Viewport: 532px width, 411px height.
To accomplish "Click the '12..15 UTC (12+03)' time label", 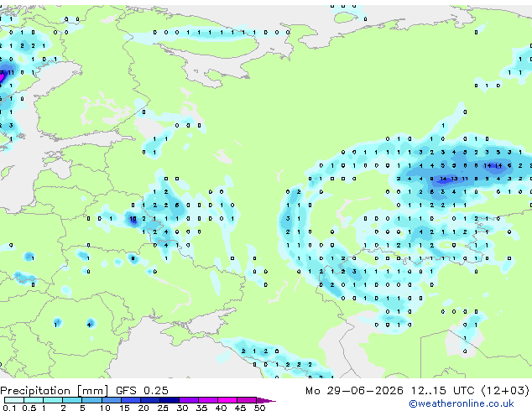I will click(470, 391).
